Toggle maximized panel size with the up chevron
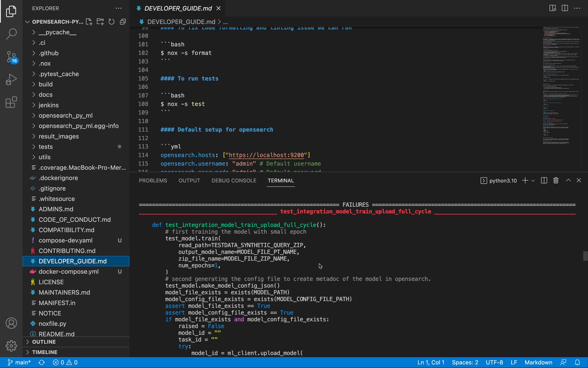This screenshot has width=588, height=368. click(x=568, y=180)
